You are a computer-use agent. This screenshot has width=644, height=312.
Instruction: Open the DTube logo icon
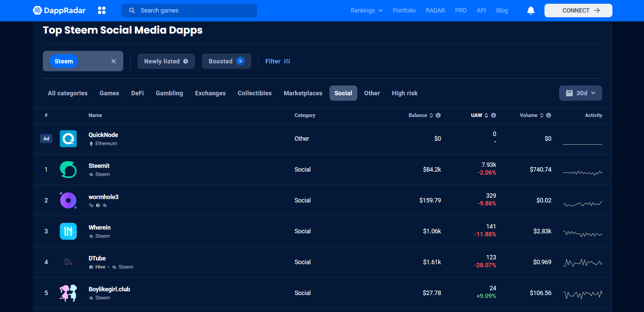pos(68,262)
